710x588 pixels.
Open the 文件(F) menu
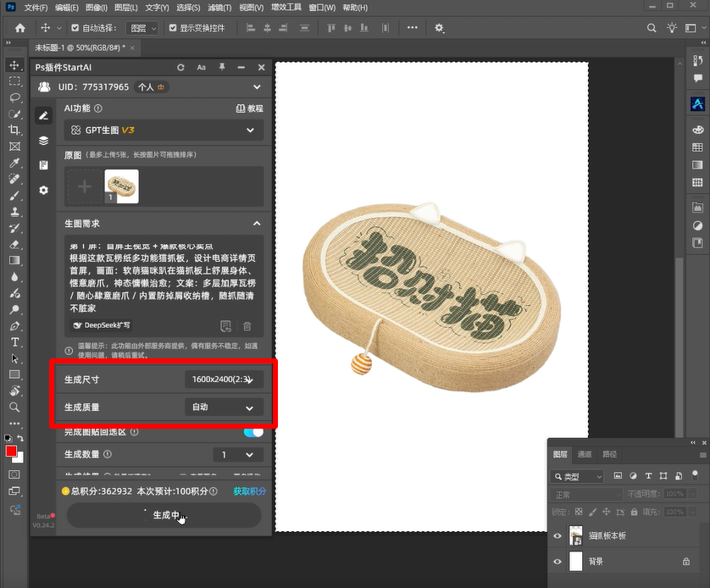click(36, 8)
